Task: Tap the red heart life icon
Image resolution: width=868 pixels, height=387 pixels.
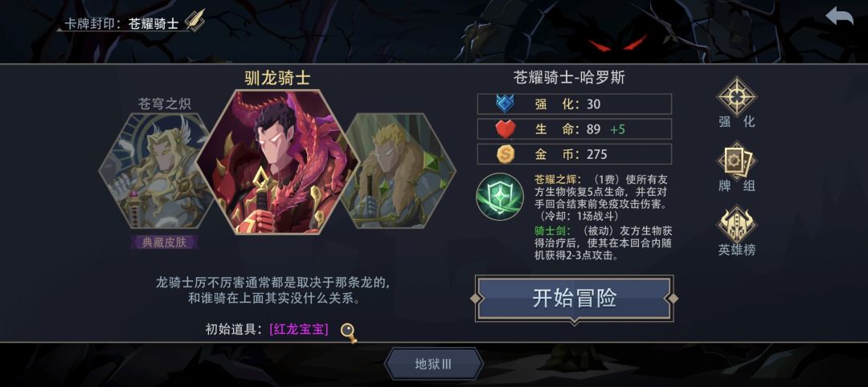Action: 506,129
